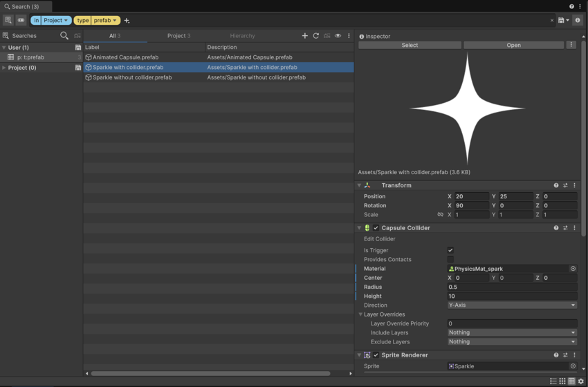This screenshot has height=387, width=588.
Task: Open Transform component help icon
Action: tap(556, 185)
